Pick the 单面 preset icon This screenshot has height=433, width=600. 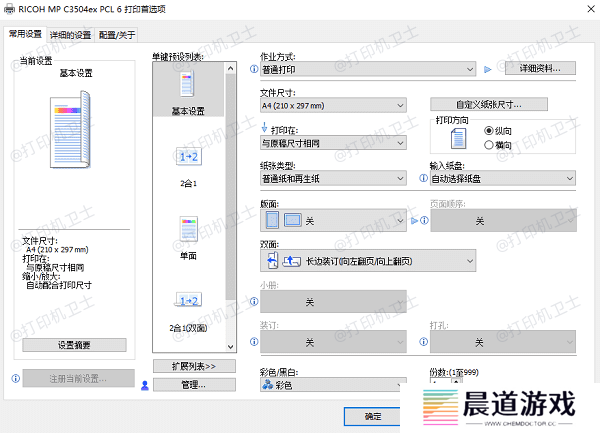pos(189,229)
